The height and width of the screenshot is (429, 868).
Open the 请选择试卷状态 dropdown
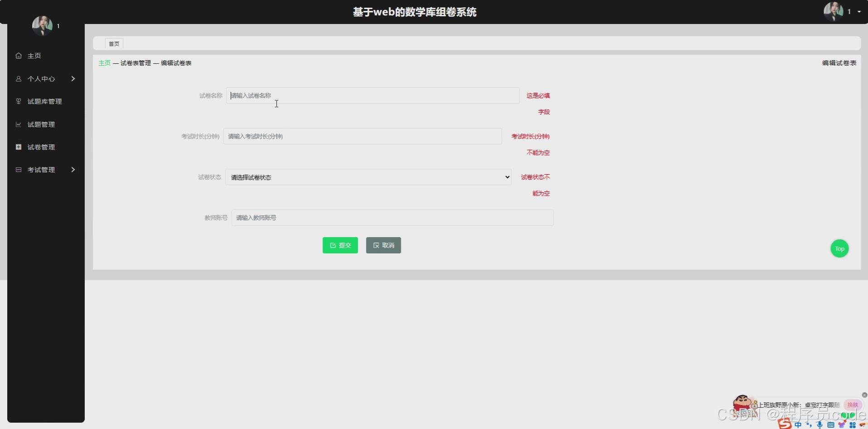pyautogui.click(x=368, y=177)
